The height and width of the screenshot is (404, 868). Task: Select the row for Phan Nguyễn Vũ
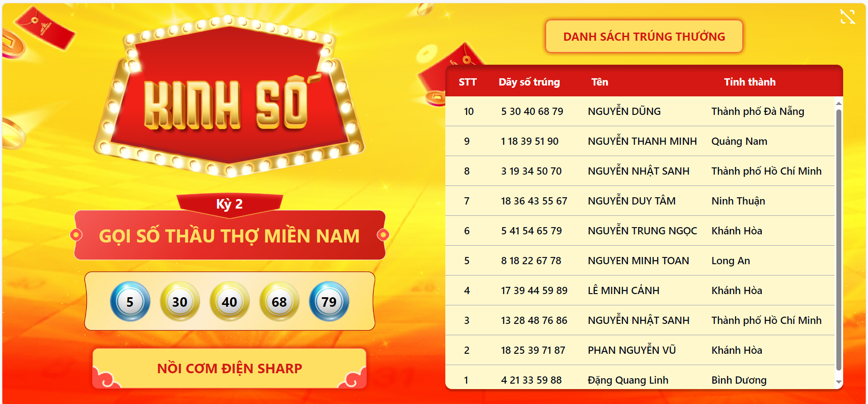640,350
